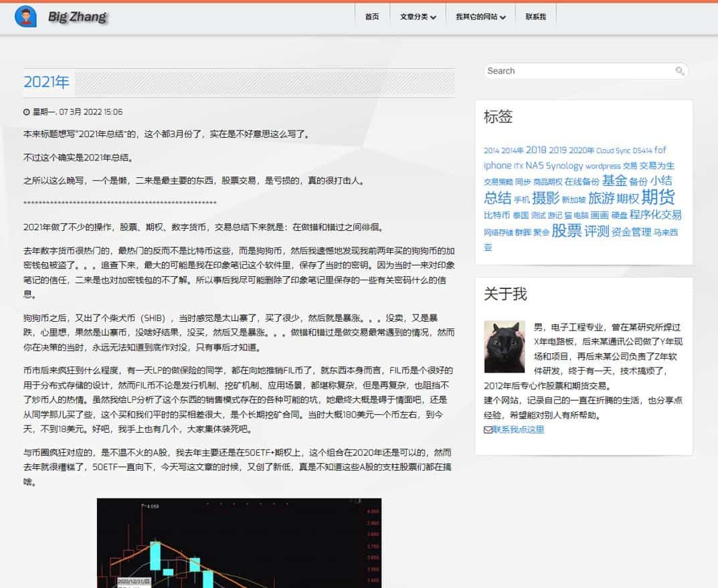Image resolution: width=718 pixels, height=588 pixels.
Task: Select the 2018 tag
Action: pyautogui.click(x=536, y=150)
